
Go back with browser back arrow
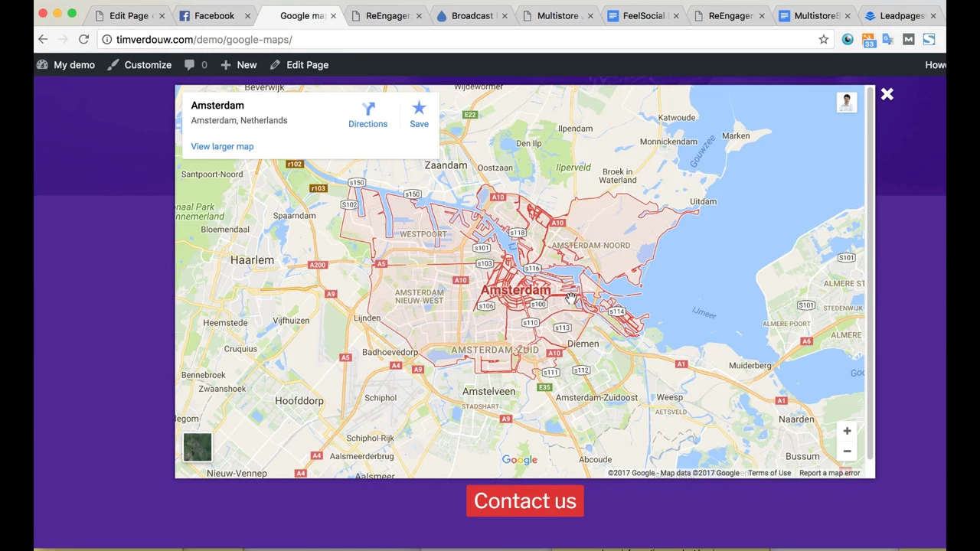pyautogui.click(x=43, y=39)
